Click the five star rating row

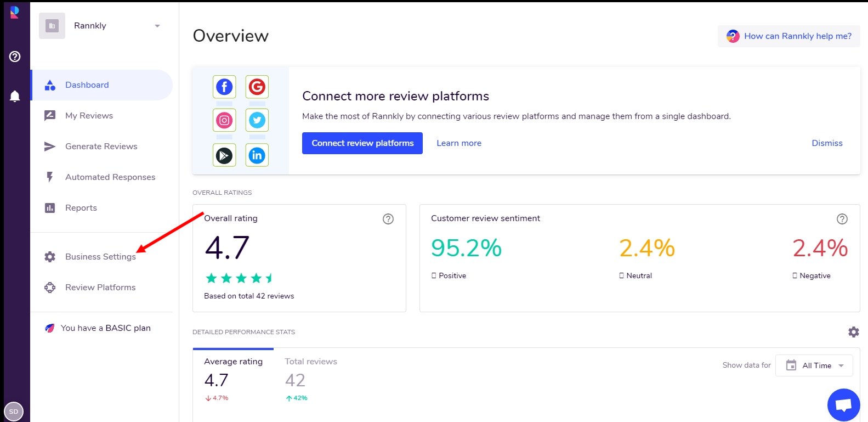coord(239,278)
